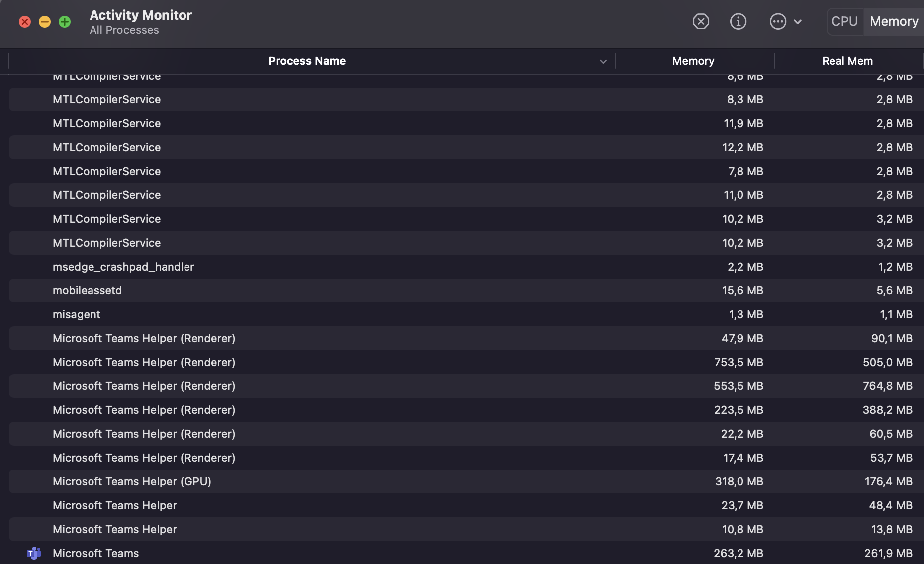Click the 1,3 MB memory value
This screenshot has width=924, height=564.
[x=746, y=314]
